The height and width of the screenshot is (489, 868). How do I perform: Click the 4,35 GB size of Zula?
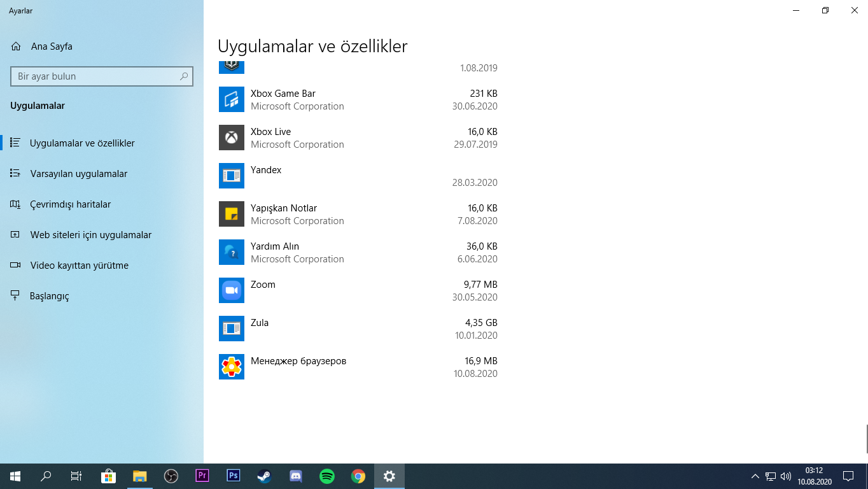tap(481, 323)
